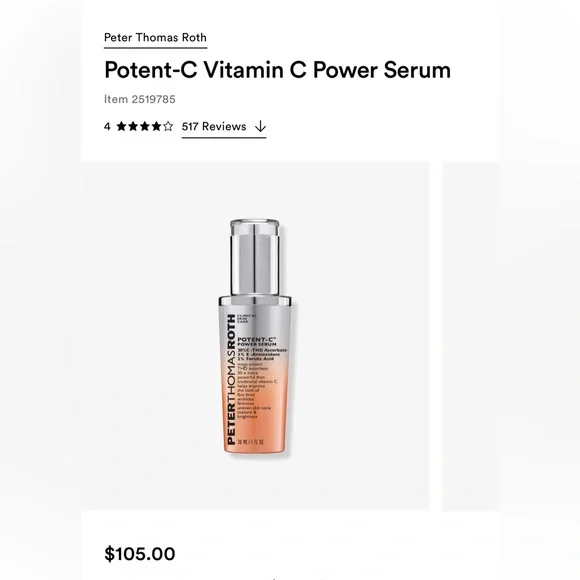Click the 30 ML / 1 FL OZ text on the bottle

pos(251,442)
